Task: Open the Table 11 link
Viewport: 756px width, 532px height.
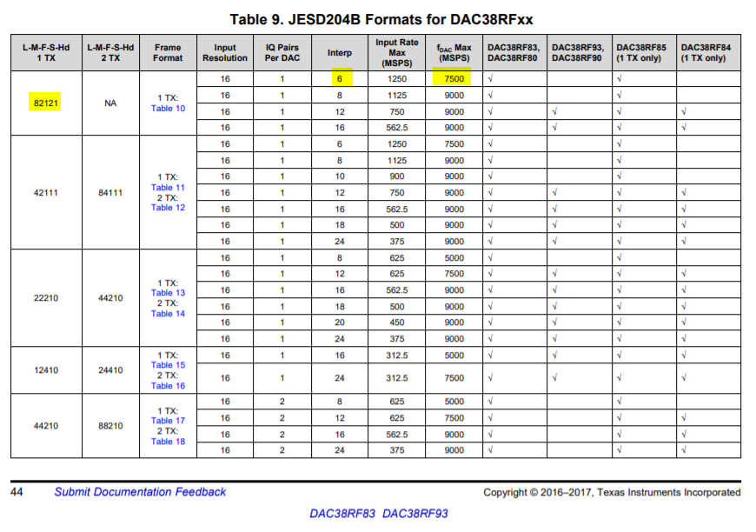Action: [168, 188]
